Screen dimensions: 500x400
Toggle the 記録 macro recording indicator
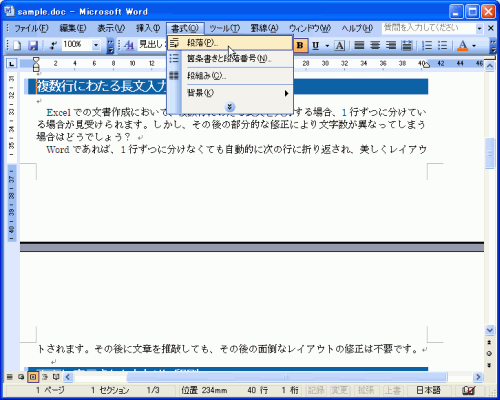[x=315, y=390]
